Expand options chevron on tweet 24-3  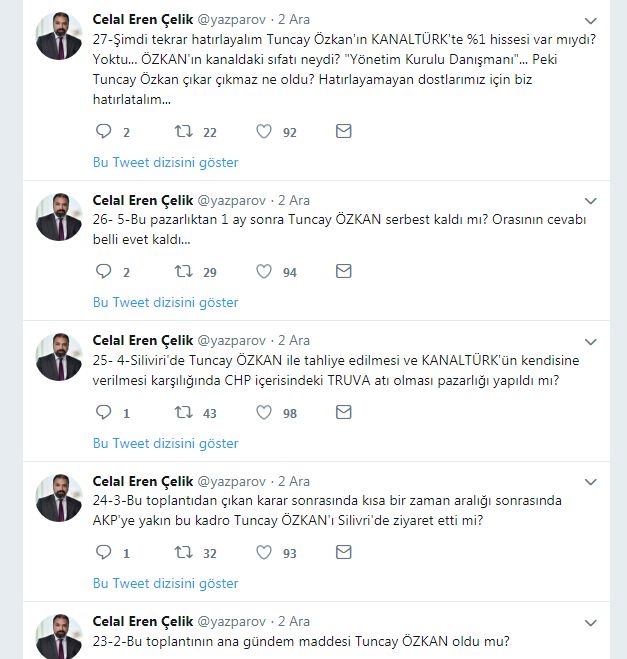(x=590, y=481)
